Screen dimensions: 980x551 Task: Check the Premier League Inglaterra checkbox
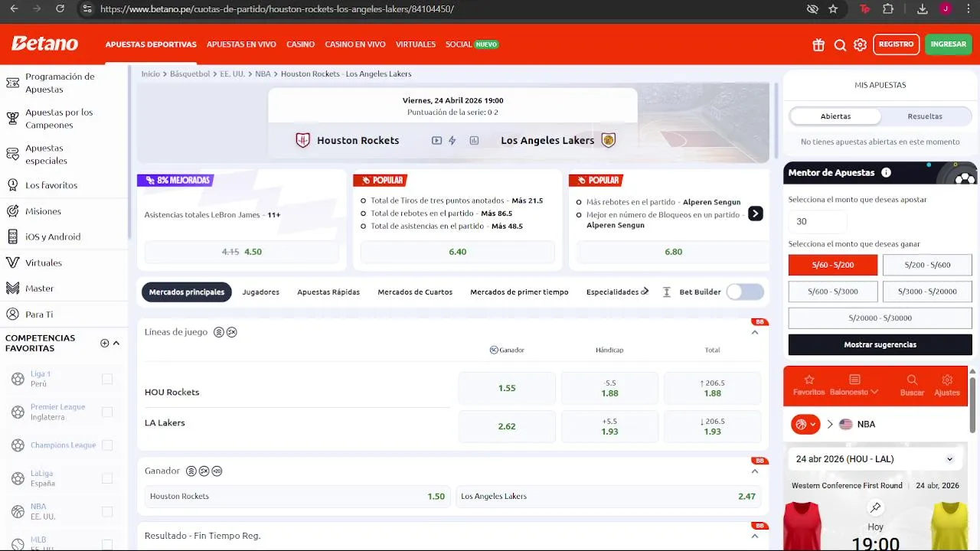(x=107, y=412)
